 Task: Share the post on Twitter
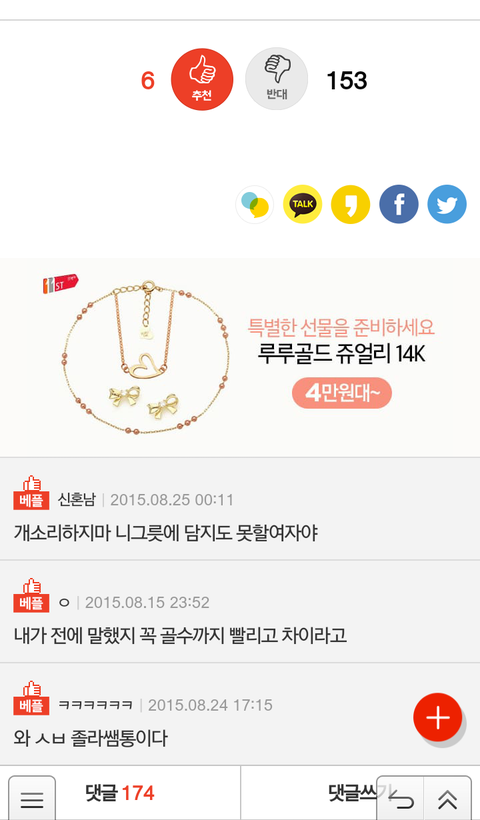pos(447,204)
